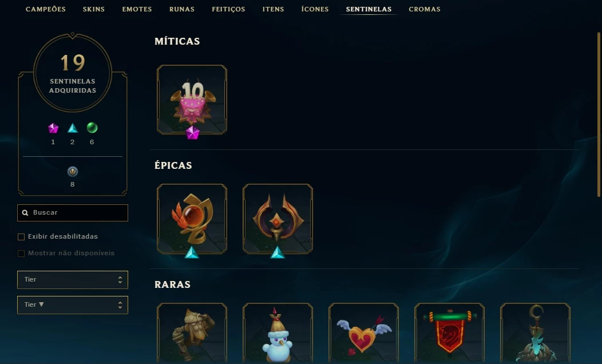Screen dimensions: 602x364
Task: Choose the red lion banner ward skin
Action: [x=449, y=333]
